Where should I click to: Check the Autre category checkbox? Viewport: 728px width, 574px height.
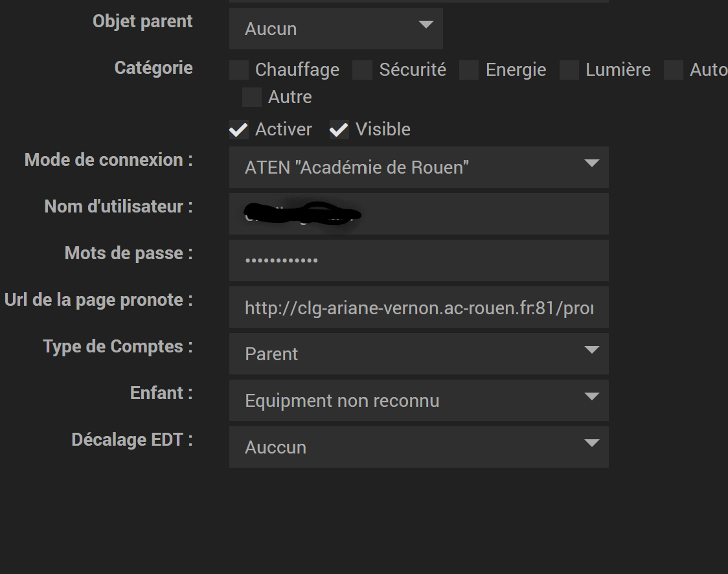(x=252, y=97)
